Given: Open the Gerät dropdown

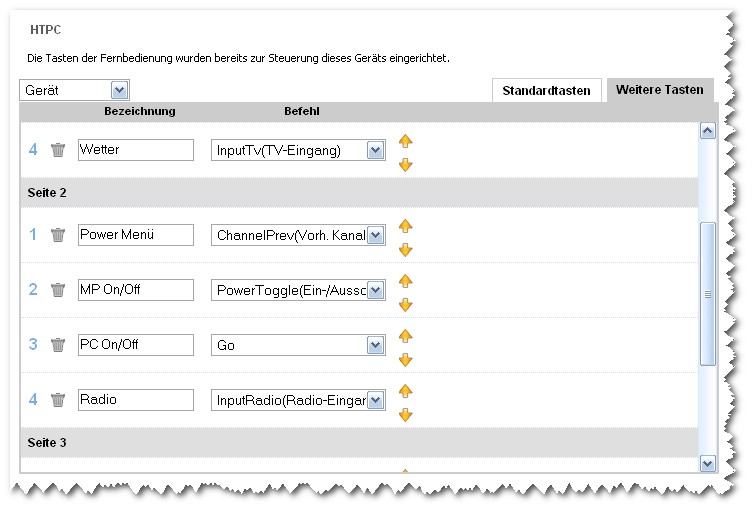Looking at the screenshot, I should [x=120, y=90].
